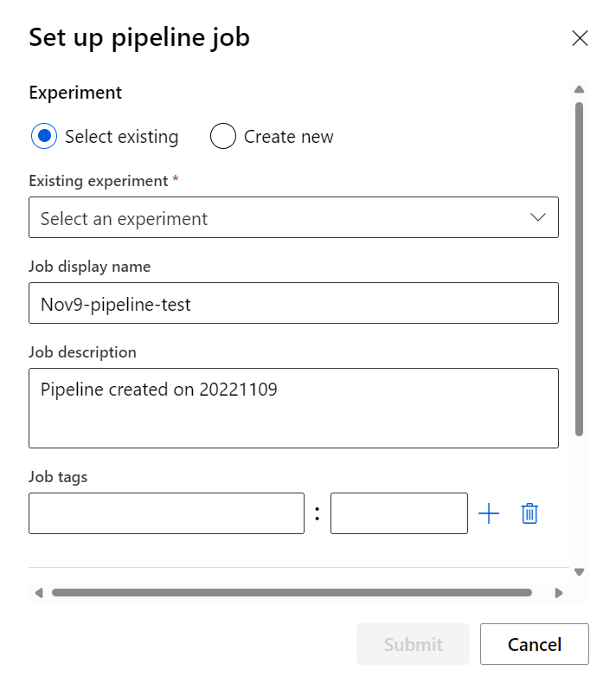Focus the Job description text area
Screen dimensions: 616x696
(293, 408)
